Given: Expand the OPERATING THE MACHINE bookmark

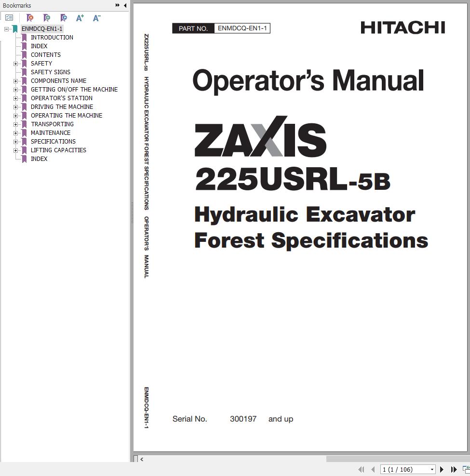Looking at the screenshot, I should (x=15, y=116).
